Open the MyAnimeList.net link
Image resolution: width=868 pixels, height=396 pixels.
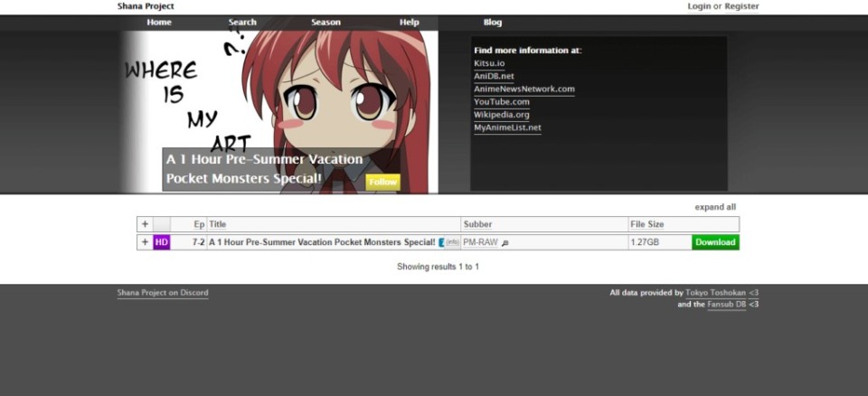click(x=507, y=127)
